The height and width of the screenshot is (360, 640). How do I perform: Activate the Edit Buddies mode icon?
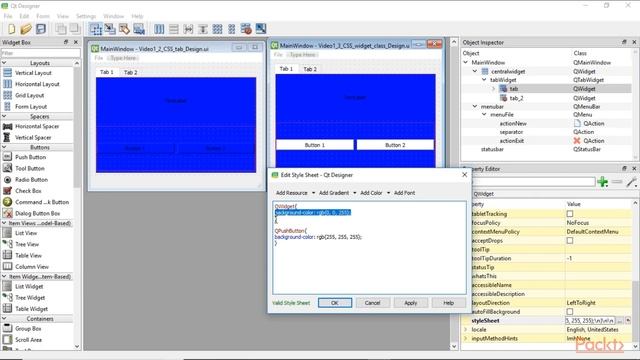(x=124, y=29)
